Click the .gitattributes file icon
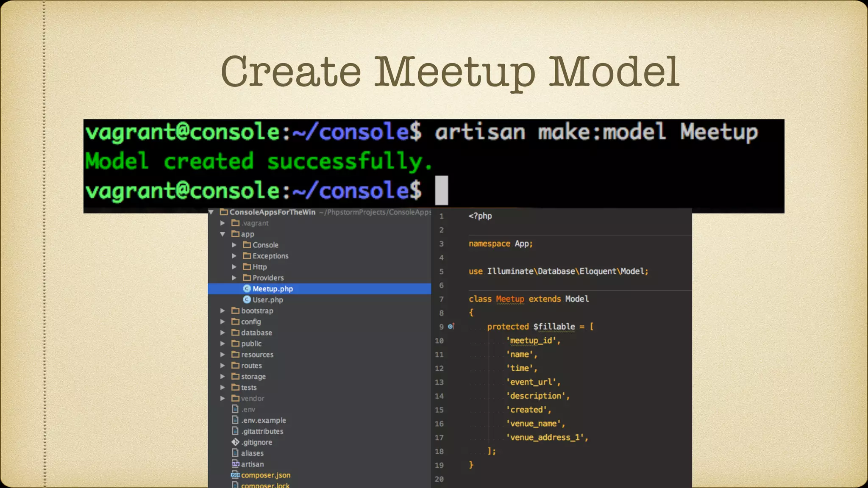 pos(235,431)
